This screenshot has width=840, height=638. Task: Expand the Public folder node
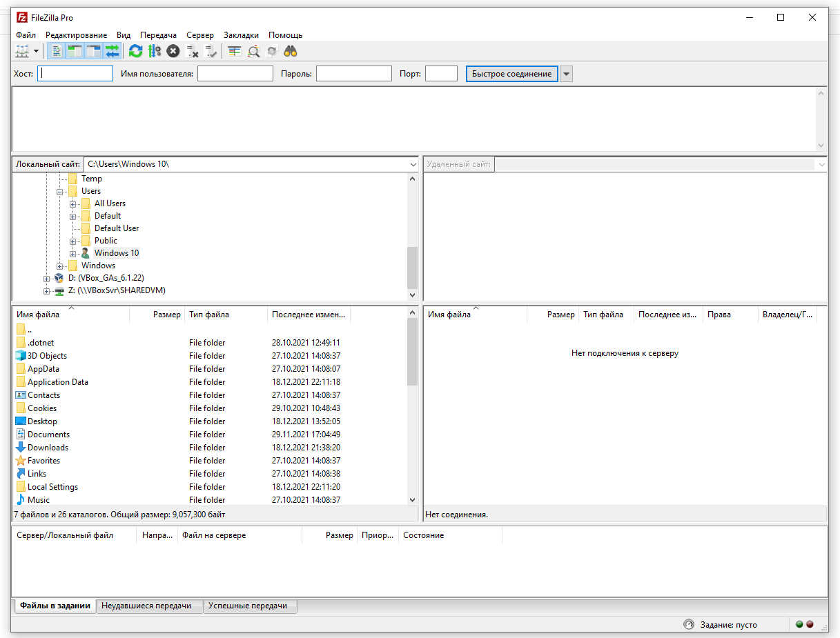(x=73, y=241)
